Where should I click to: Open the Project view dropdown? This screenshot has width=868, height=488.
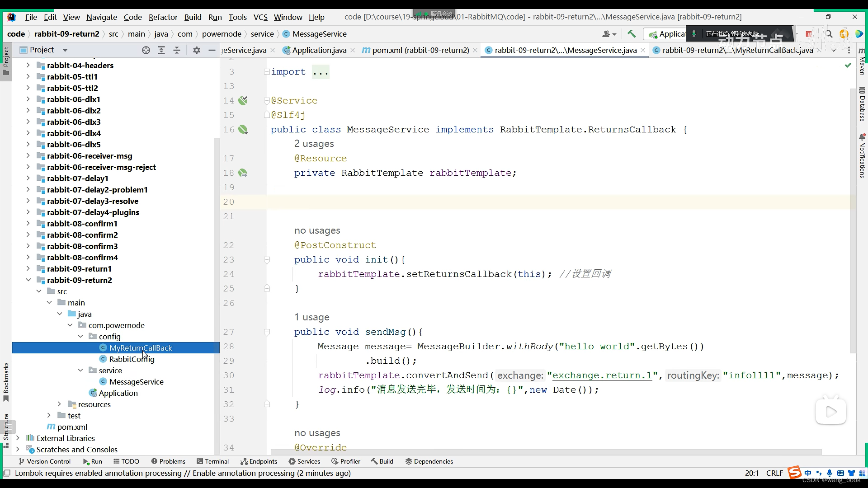[x=65, y=50]
